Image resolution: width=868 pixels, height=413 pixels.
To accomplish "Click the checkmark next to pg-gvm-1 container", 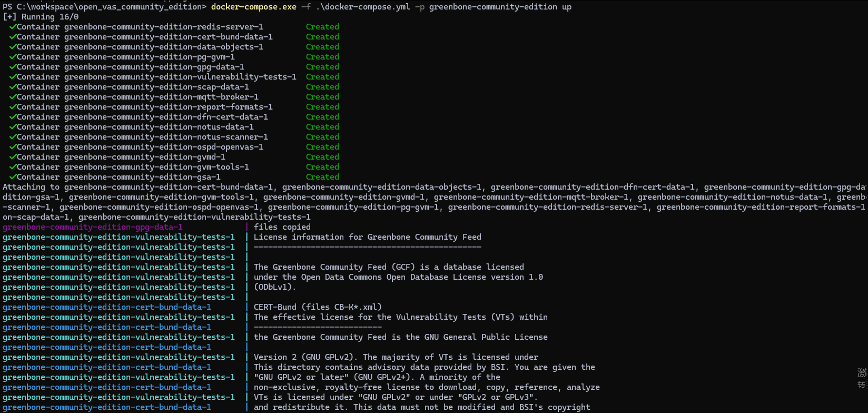I will pyautogui.click(x=13, y=57).
